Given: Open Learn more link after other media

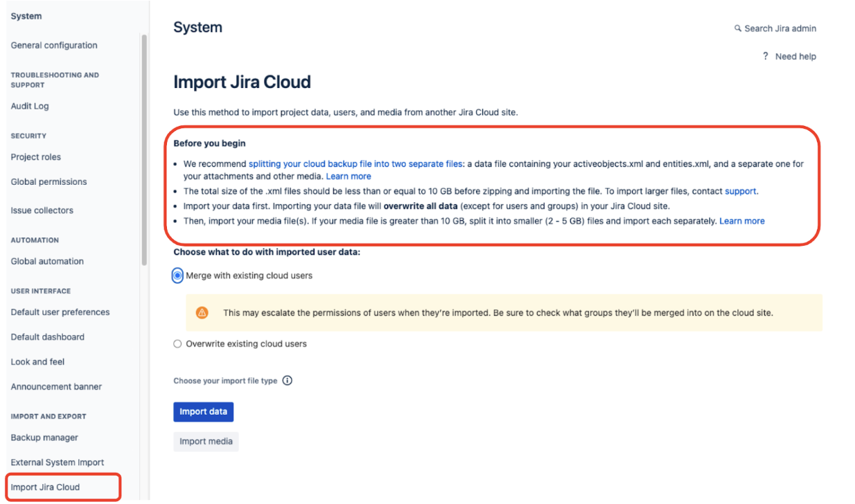Looking at the screenshot, I should click(x=349, y=177).
